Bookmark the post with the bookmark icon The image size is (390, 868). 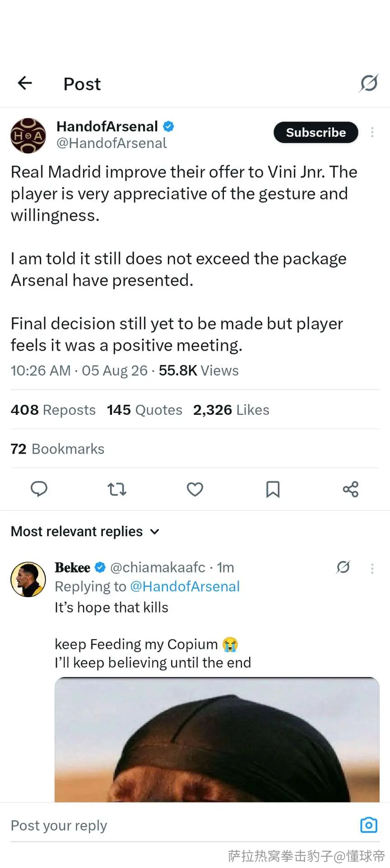(273, 489)
